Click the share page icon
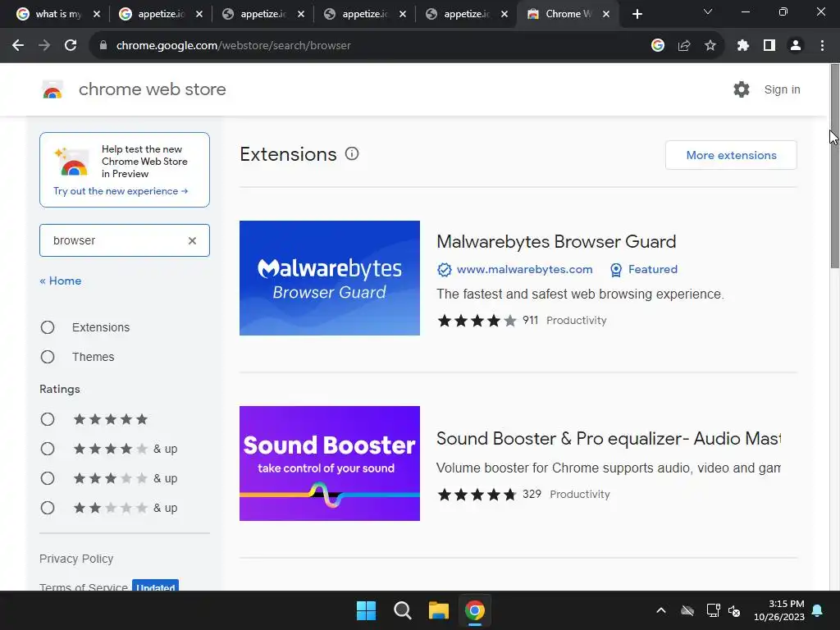 pos(684,46)
